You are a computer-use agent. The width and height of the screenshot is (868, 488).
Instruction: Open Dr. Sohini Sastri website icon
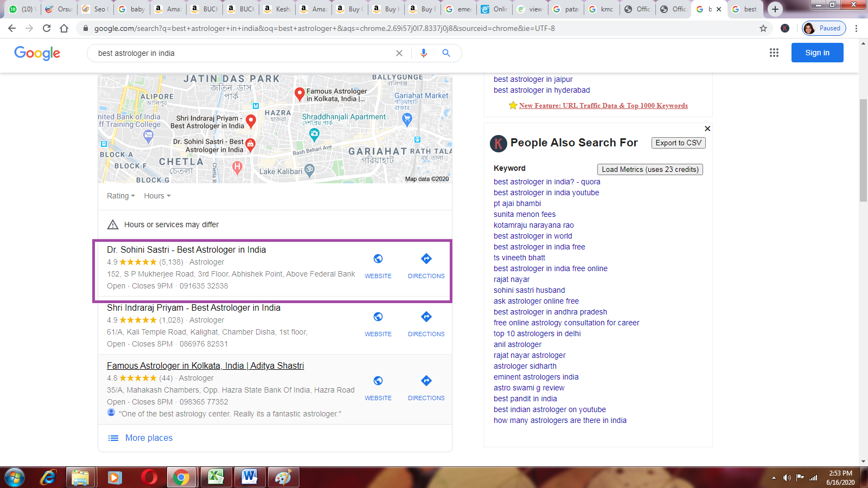pos(378,259)
